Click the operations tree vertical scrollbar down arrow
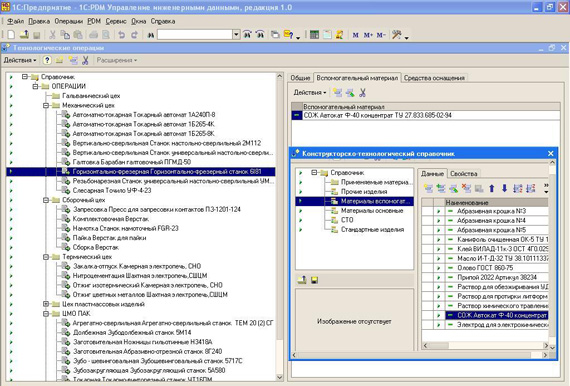Screen dimensions: 570x386 pyautogui.click(x=280, y=377)
